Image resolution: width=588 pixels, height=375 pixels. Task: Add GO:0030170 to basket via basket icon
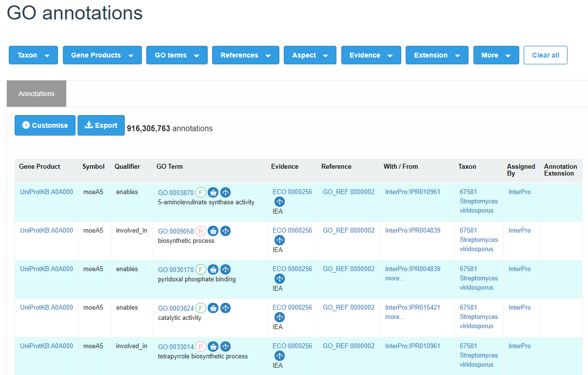213,269
